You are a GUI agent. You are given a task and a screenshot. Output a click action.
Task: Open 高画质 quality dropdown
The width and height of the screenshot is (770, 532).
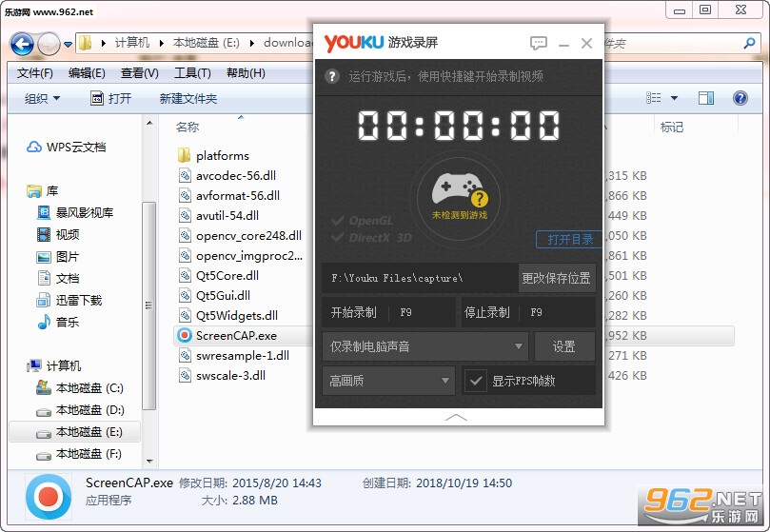coord(389,381)
